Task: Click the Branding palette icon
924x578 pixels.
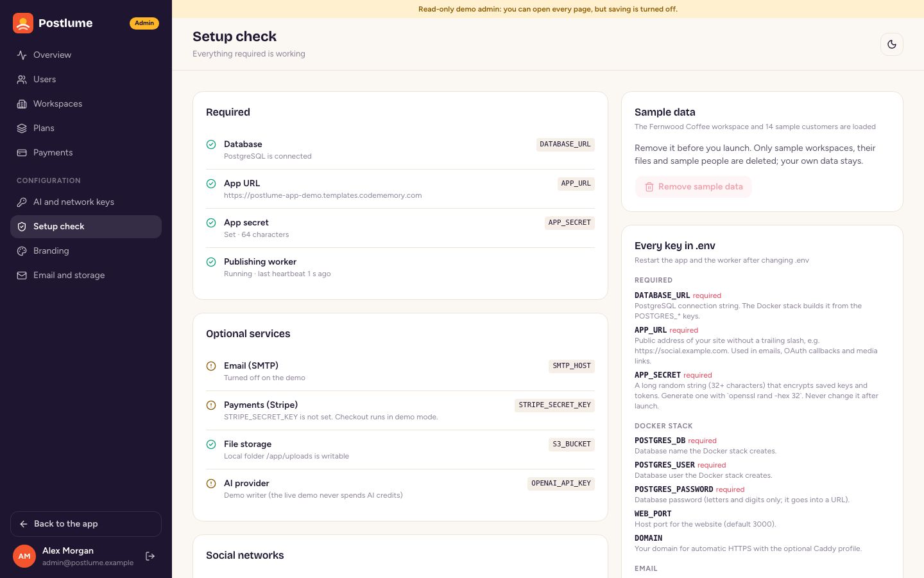Action: [22, 251]
